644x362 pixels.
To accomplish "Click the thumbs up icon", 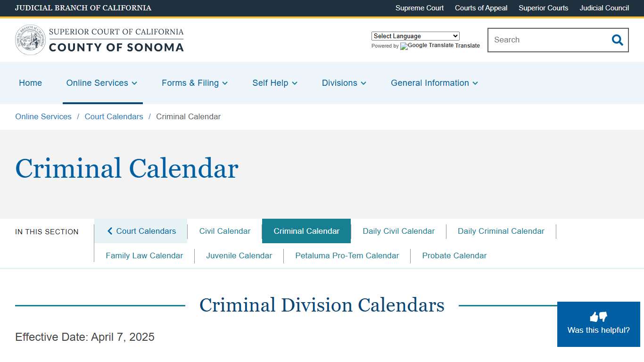I will [594, 316].
